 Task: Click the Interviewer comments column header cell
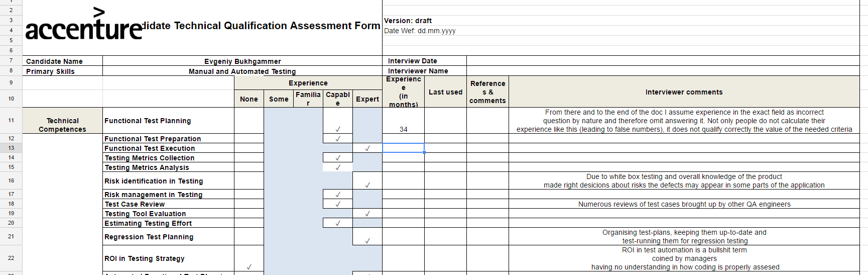click(x=684, y=92)
